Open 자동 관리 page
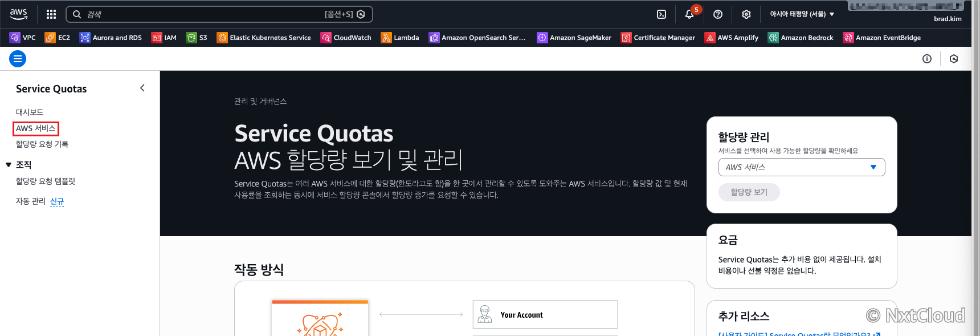This screenshot has height=336, width=980. click(x=31, y=201)
